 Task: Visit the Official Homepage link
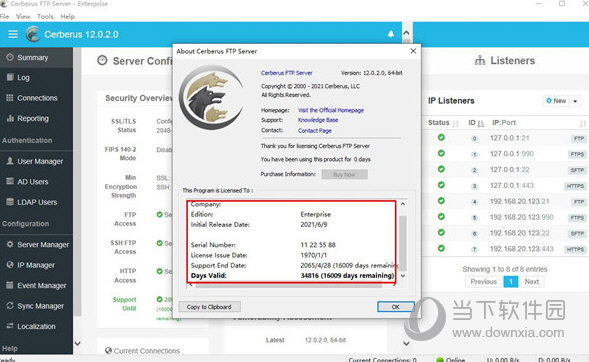(331, 110)
